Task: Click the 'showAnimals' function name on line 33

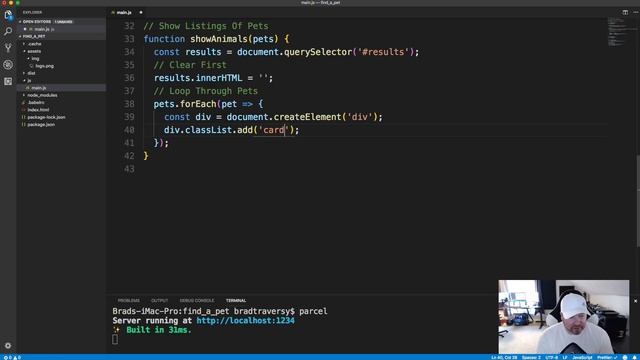Action: [219, 39]
